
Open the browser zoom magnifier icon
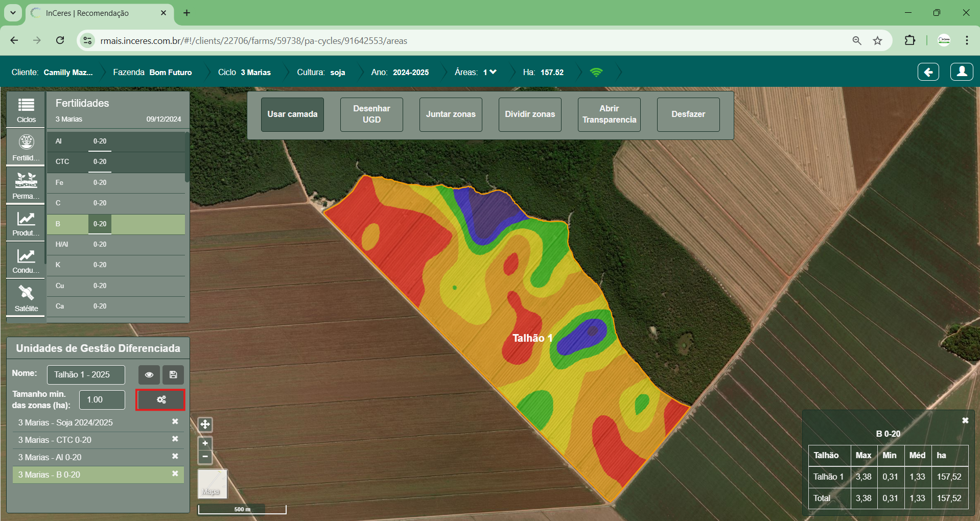(x=857, y=41)
